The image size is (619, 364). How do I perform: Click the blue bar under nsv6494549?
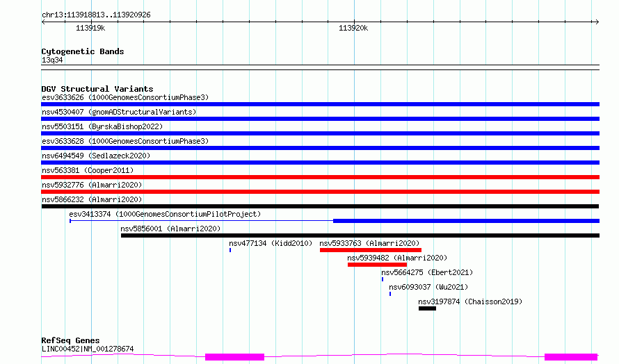(320, 163)
